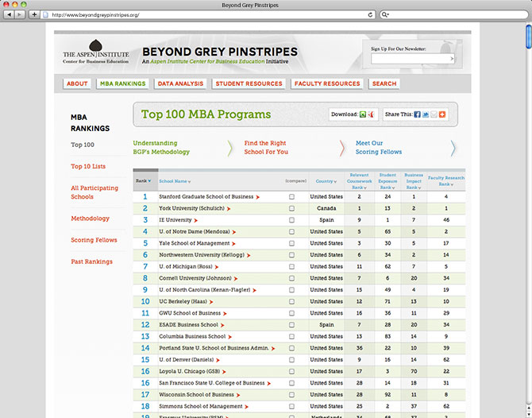
Task: Open Past Rankings sidebar link
Action: tap(91, 261)
